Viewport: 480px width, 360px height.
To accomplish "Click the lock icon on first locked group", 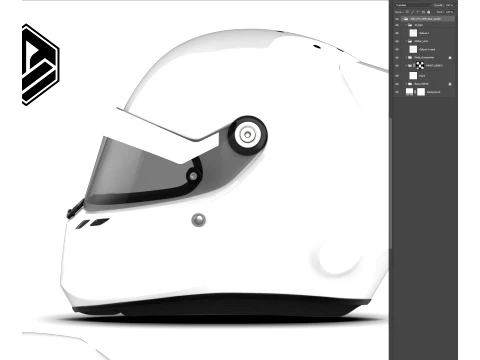I will tap(450, 58).
